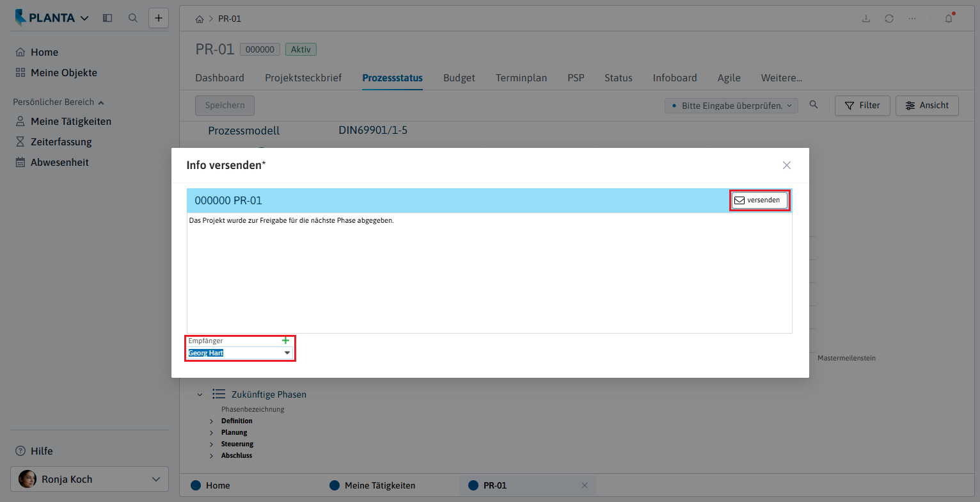Switch to the Dashboard tab
980x502 pixels.
pos(219,78)
